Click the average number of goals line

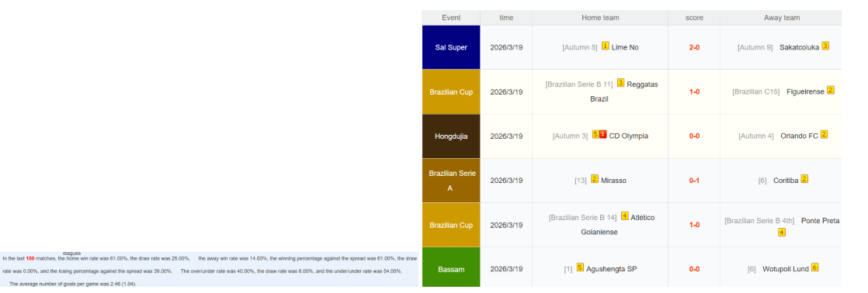[x=72, y=284]
